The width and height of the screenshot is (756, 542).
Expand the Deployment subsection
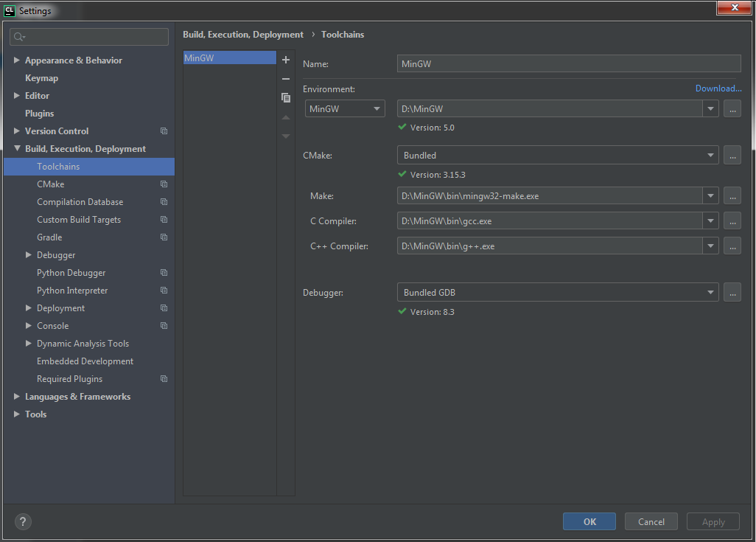pyautogui.click(x=29, y=308)
